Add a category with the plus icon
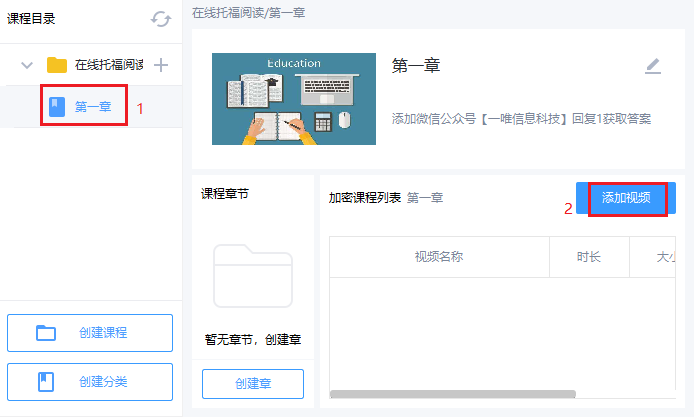Screen dimensions: 694x417 [161, 65]
